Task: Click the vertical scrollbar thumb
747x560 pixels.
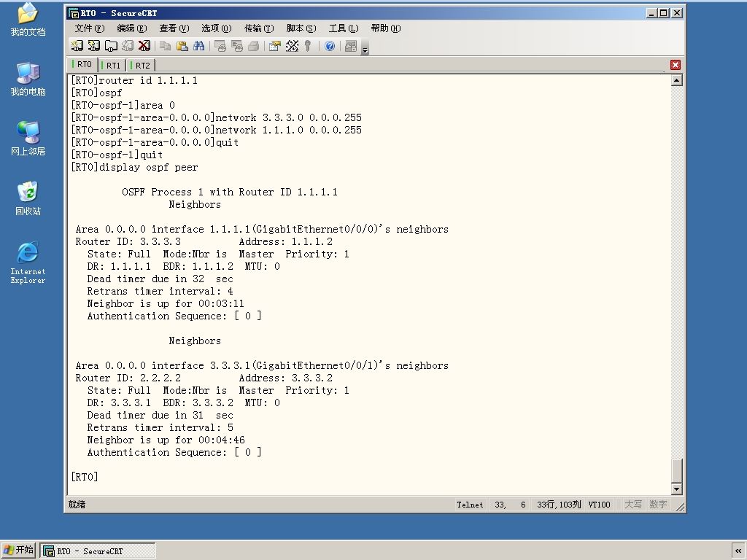Action: click(x=676, y=470)
